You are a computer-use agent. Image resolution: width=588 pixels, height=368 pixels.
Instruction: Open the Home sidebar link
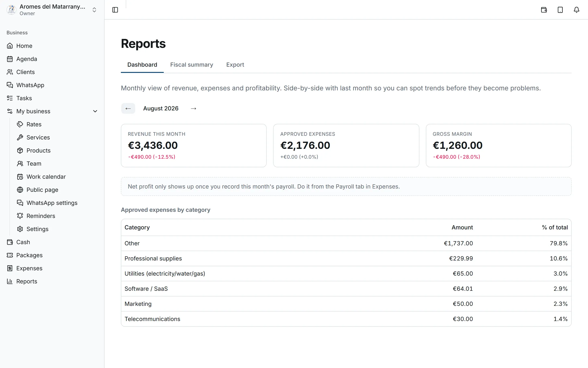click(x=24, y=46)
